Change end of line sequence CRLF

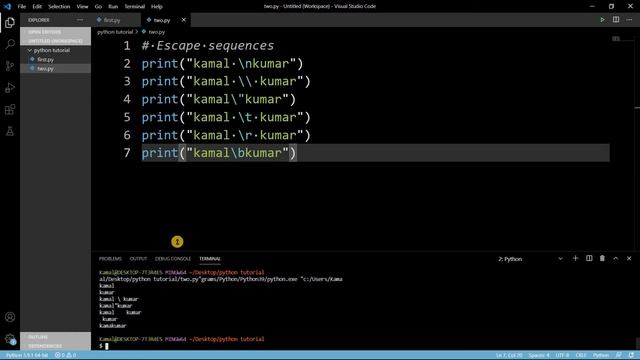pyautogui.click(x=581, y=355)
